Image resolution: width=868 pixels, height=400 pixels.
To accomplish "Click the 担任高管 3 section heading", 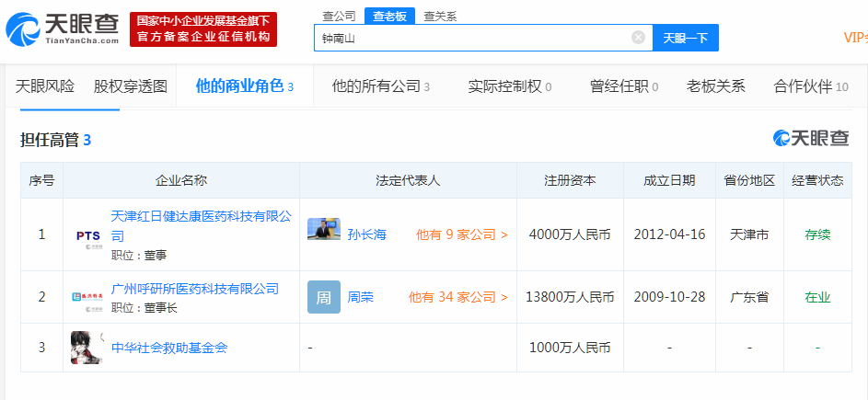I will coord(55,140).
